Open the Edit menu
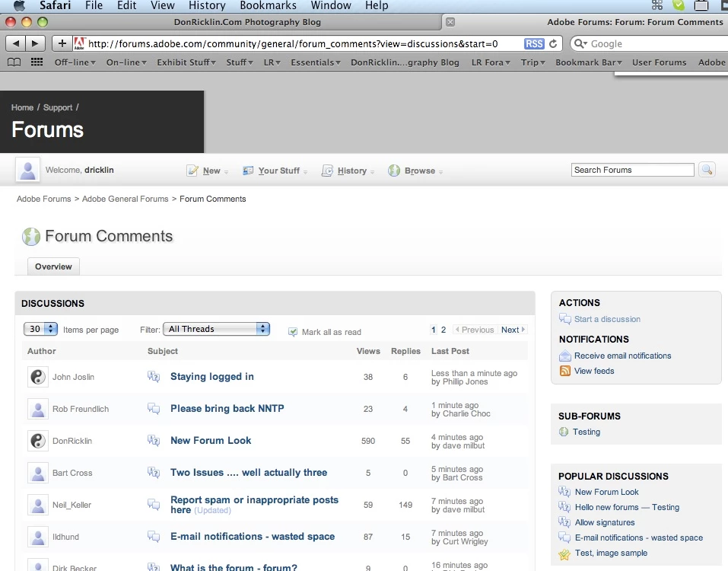 (x=127, y=5)
